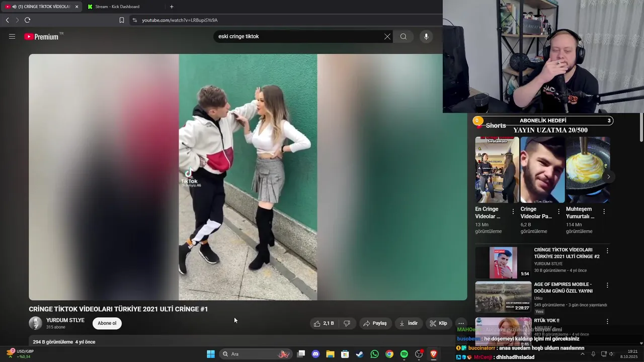The image size is (644, 362).
Task: Open Task View on taskbar
Action: tap(301, 354)
